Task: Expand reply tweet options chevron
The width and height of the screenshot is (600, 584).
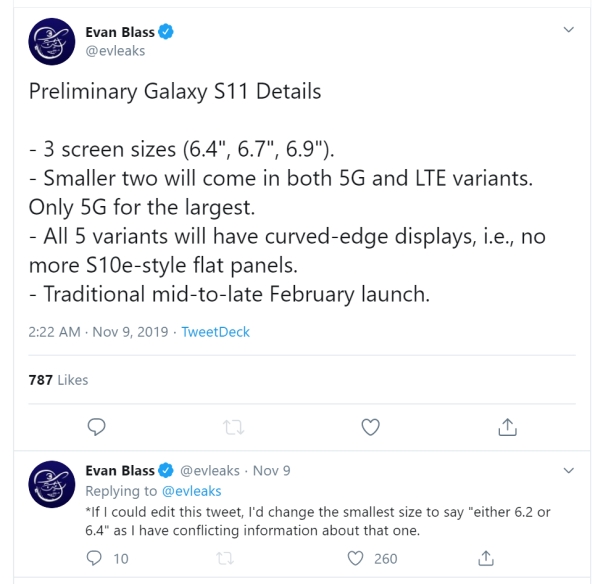Action: (x=569, y=470)
